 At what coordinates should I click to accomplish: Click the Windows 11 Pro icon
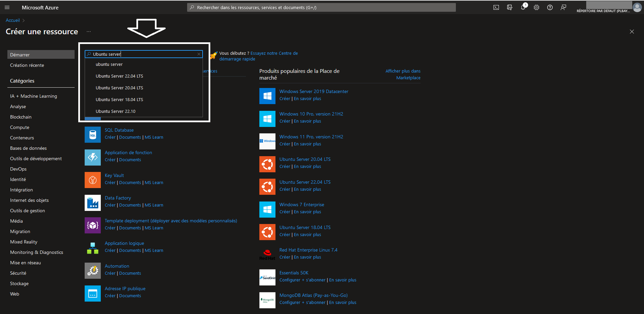click(267, 141)
